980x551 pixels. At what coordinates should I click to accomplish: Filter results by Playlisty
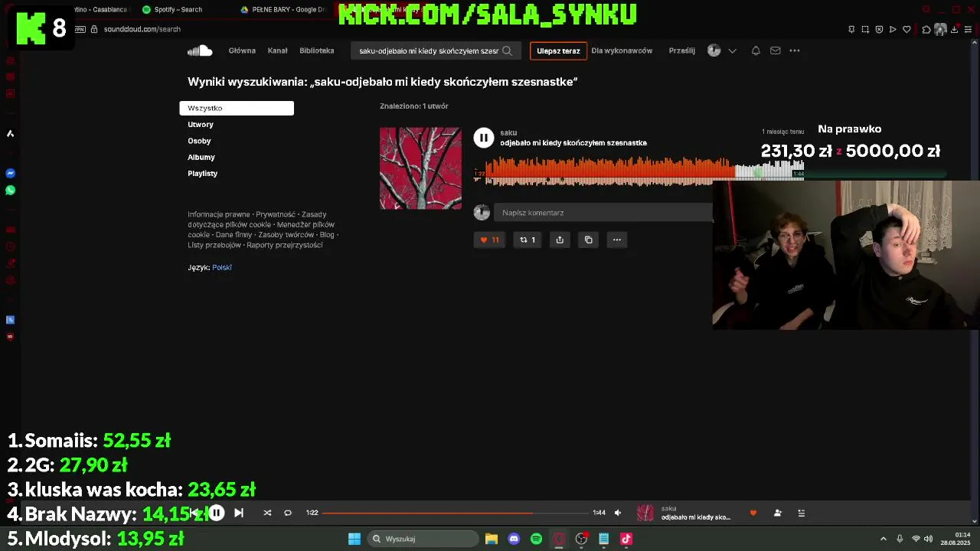203,173
